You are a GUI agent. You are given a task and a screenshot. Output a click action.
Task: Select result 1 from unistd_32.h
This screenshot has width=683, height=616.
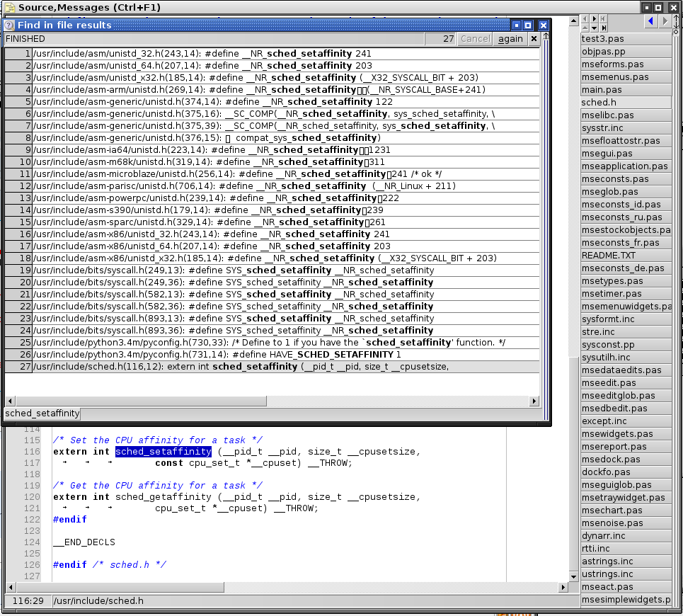pos(212,54)
